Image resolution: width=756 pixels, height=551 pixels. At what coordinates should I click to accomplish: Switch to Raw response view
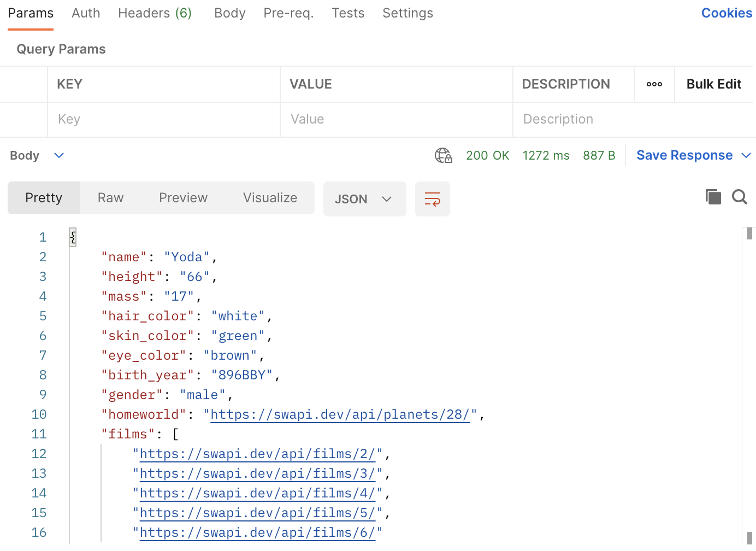(110, 198)
